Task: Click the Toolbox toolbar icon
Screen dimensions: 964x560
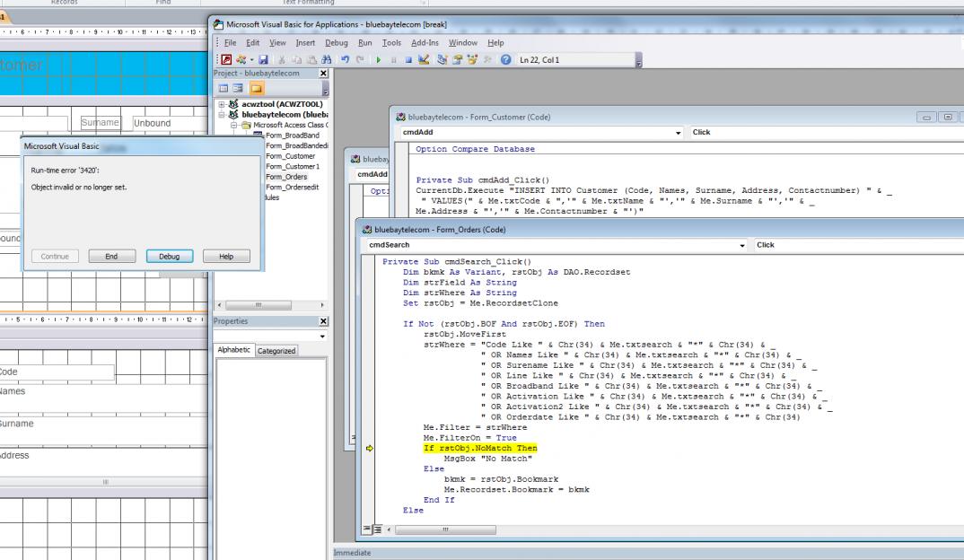Action: pyautogui.click(x=487, y=59)
